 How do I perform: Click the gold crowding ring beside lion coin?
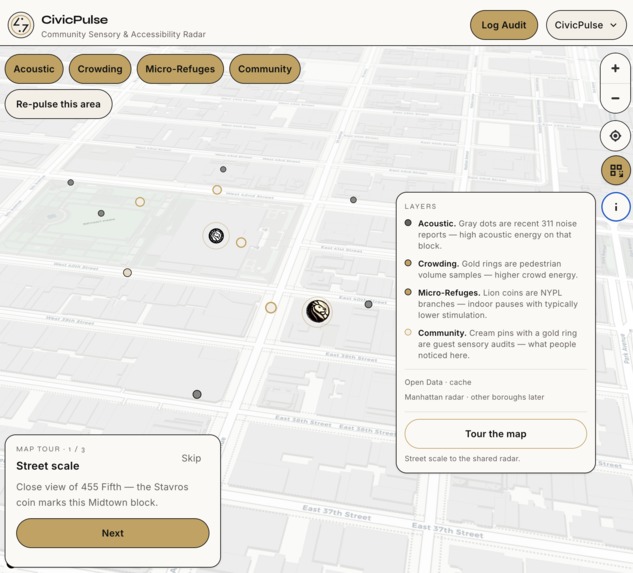pyautogui.click(x=271, y=308)
